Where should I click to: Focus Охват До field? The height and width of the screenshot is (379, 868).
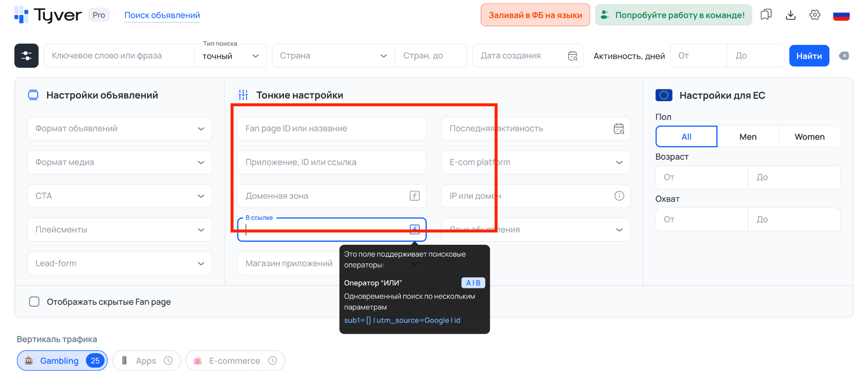point(794,219)
